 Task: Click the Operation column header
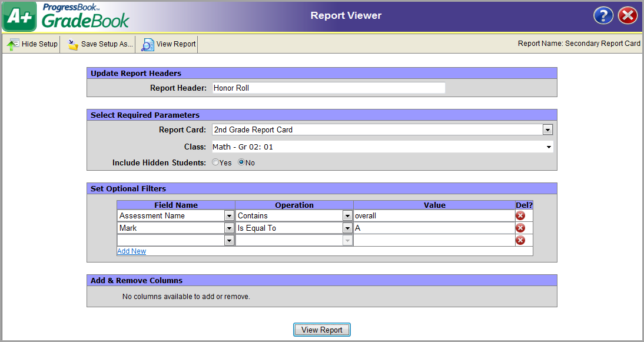294,205
